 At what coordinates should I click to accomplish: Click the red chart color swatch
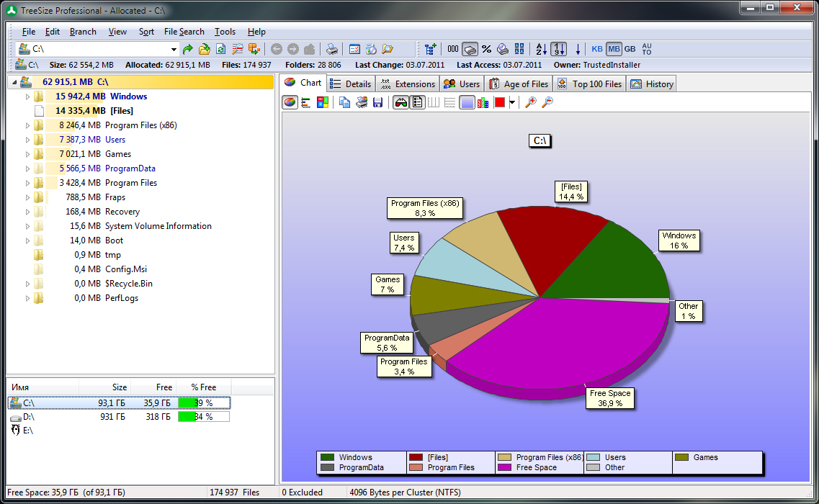500,102
